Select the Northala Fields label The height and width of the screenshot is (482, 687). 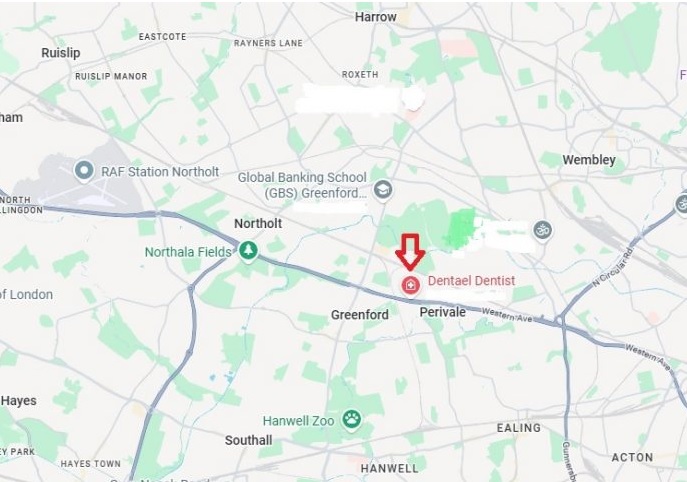tap(188, 252)
